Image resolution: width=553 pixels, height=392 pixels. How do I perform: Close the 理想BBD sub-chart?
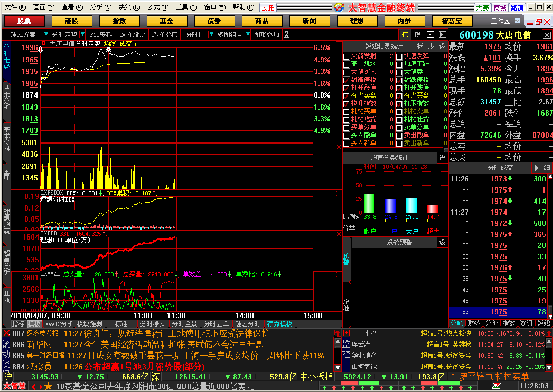point(339,234)
